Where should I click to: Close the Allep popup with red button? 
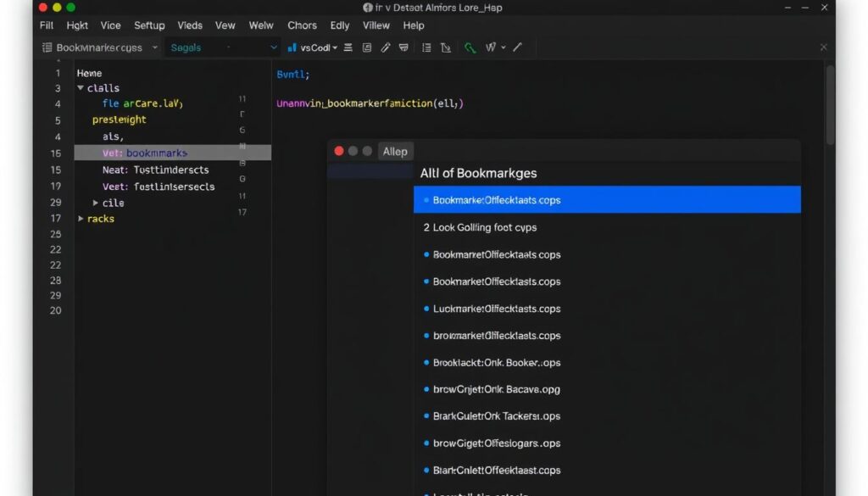(339, 151)
